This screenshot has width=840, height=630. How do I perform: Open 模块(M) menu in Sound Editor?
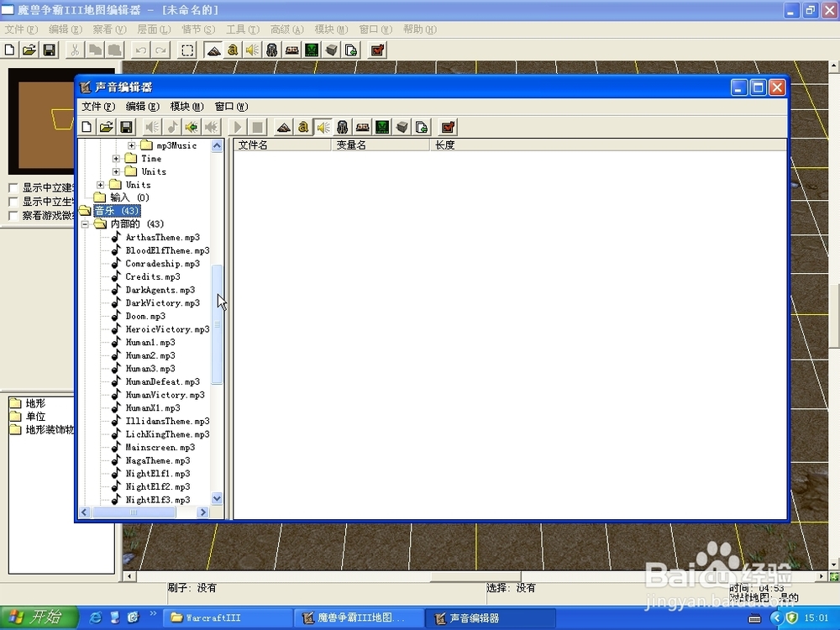tap(187, 107)
